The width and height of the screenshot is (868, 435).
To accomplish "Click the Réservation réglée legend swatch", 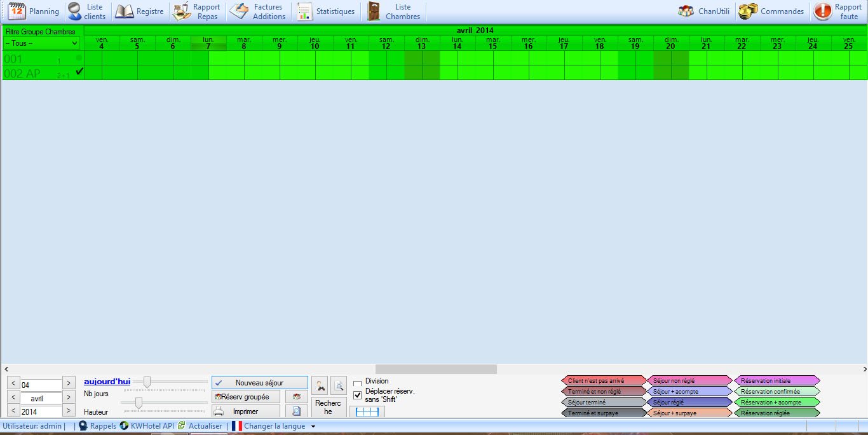I will (776, 413).
